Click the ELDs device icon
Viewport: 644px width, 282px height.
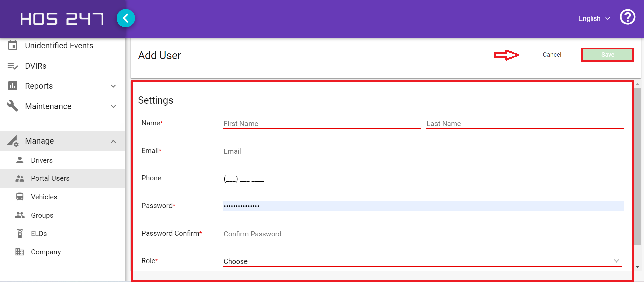click(x=20, y=233)
